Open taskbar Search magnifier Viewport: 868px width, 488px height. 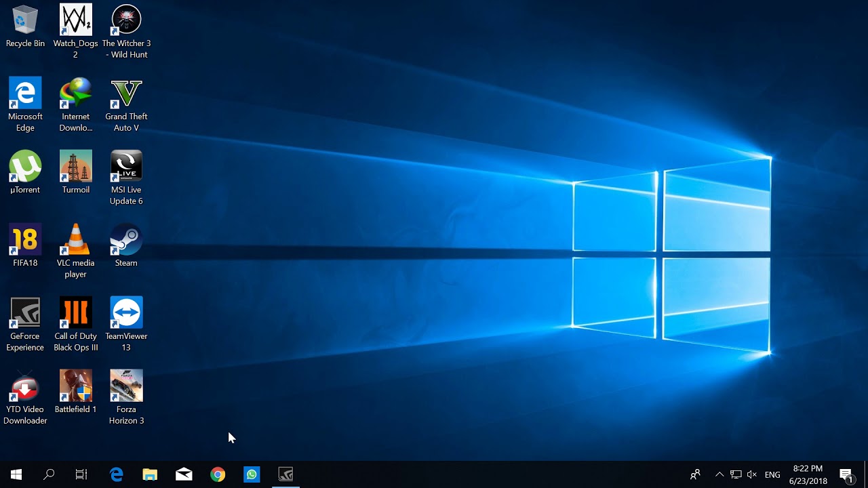coord(49,474)
